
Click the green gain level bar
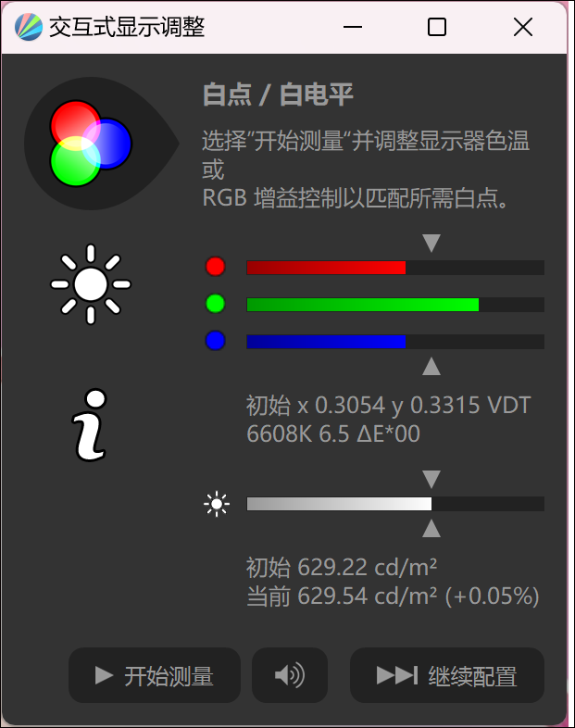[x=395, y=305]
